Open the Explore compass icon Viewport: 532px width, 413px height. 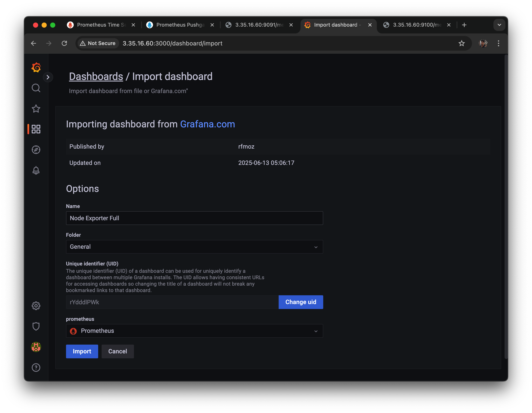tap(36, 150)
